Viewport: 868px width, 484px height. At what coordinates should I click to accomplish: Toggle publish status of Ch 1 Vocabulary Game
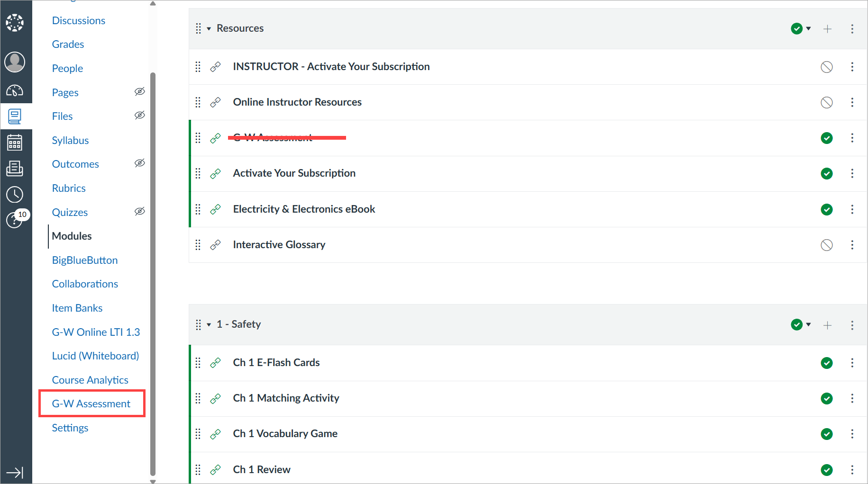point(826,434)
